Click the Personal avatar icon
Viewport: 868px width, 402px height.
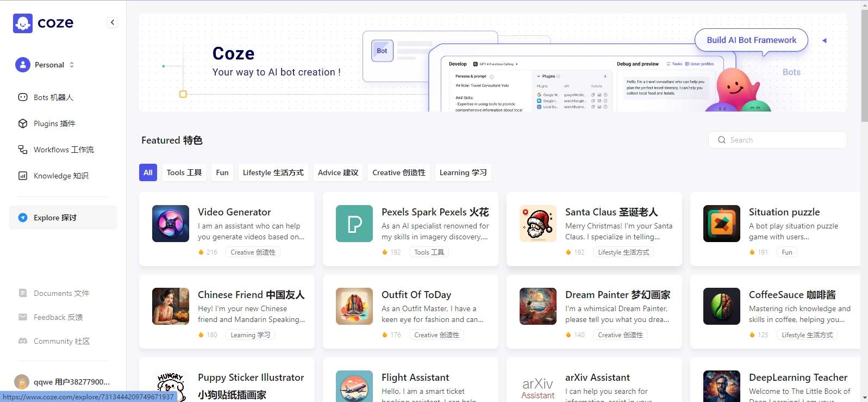(x=23, y=65)
